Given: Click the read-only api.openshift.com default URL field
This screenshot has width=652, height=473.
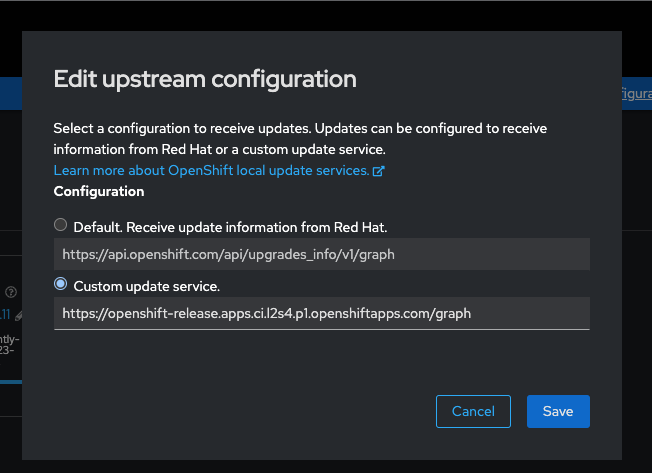Looking at the screenshot, I should point(321,254).
